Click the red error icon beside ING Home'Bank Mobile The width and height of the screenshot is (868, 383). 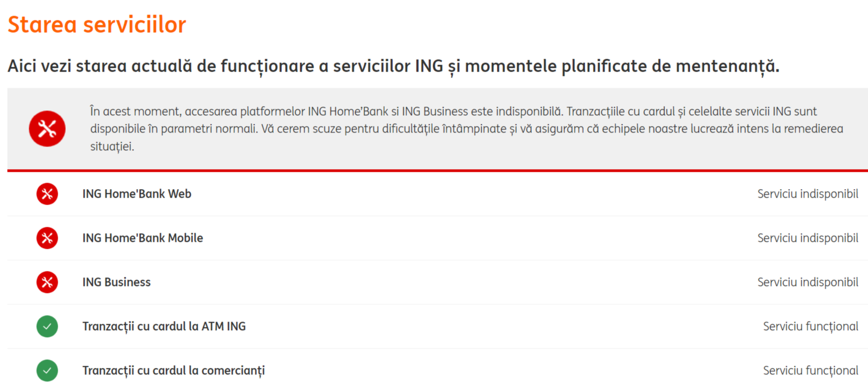(x=47, y=238)
